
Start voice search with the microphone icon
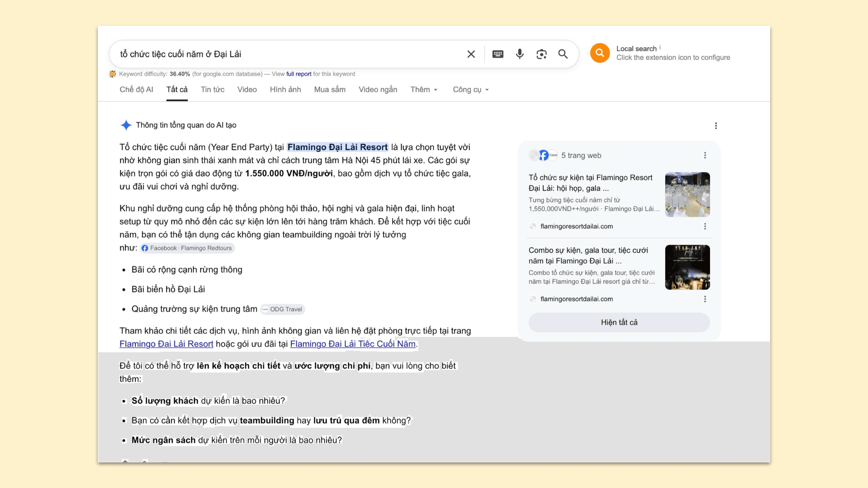pos(520,54)
